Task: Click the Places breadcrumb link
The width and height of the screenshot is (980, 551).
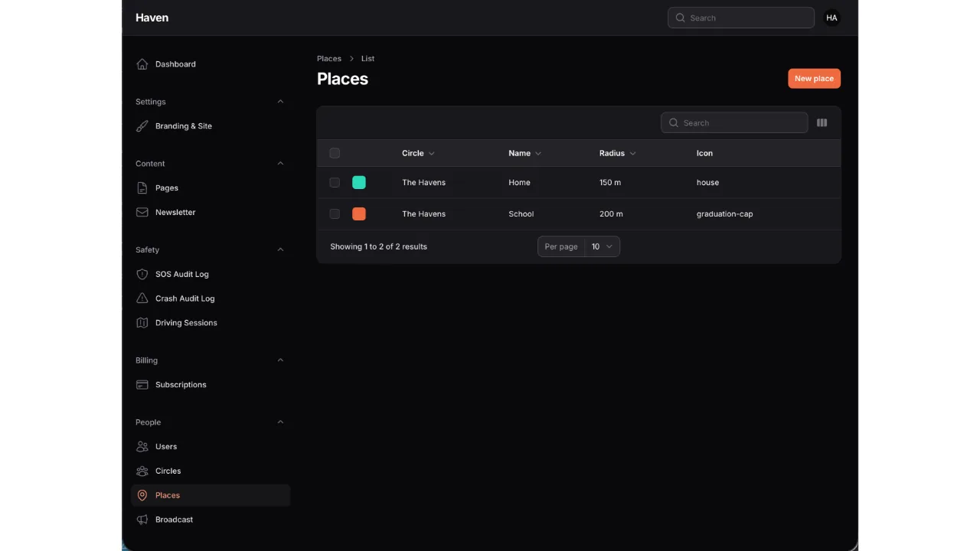Action: [x=329, y=59]
